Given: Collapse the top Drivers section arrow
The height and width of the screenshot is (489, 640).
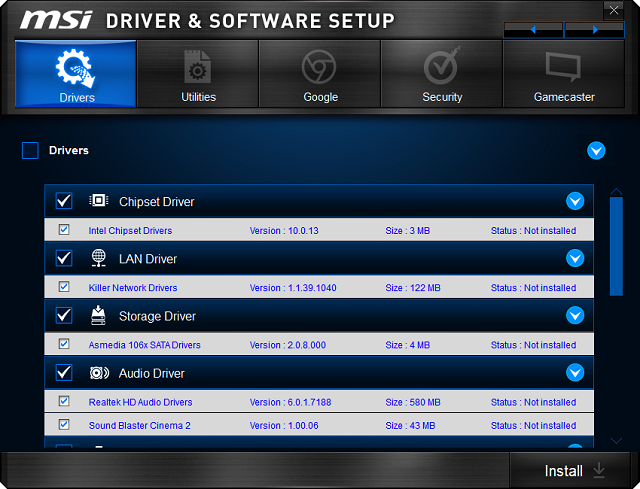Looking at the screenshot, I should pyautogui.click(x=596, y=151).
